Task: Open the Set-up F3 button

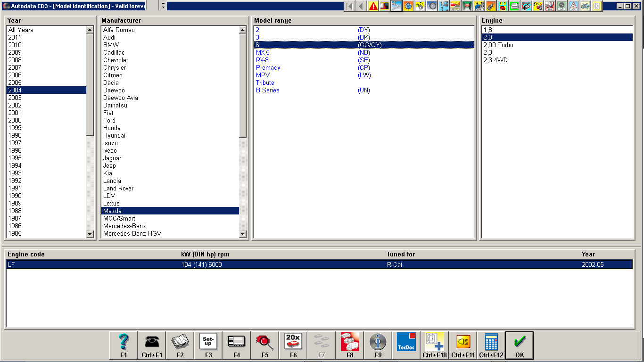Action: (208, 345)
